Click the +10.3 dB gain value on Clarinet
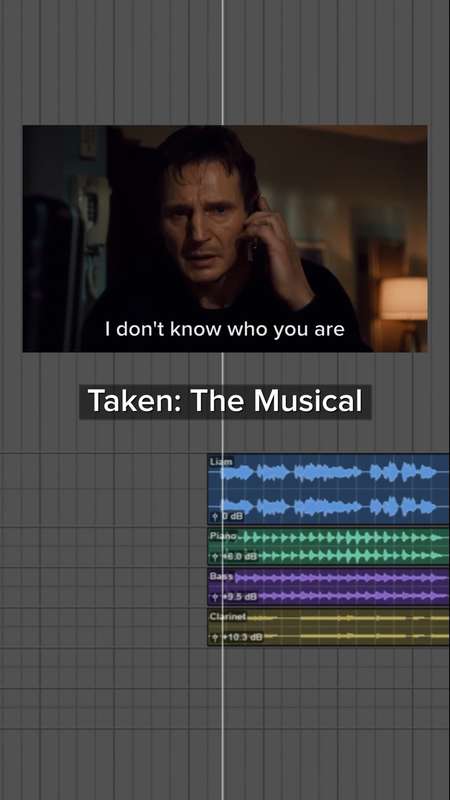This screenshot has height=800, width=450. coord(242,637)
